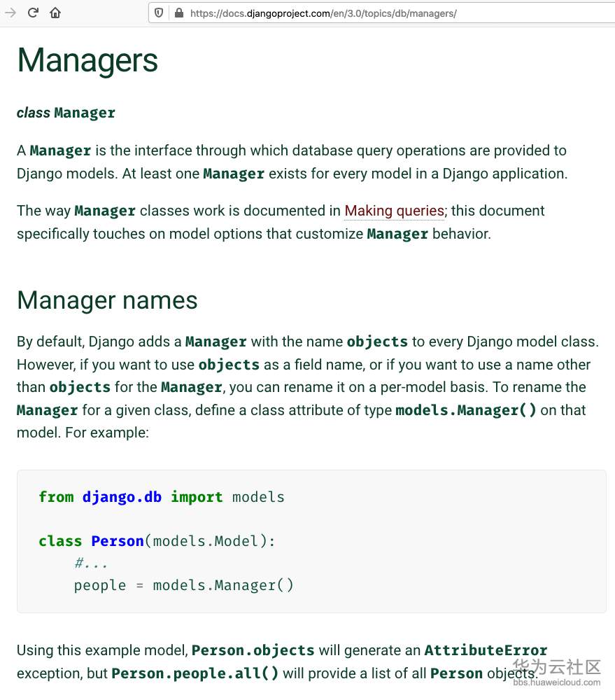Click the Person.objects inline code
Image resolution: width=615 pixels, height=700 pixels.
pos(253,650)
